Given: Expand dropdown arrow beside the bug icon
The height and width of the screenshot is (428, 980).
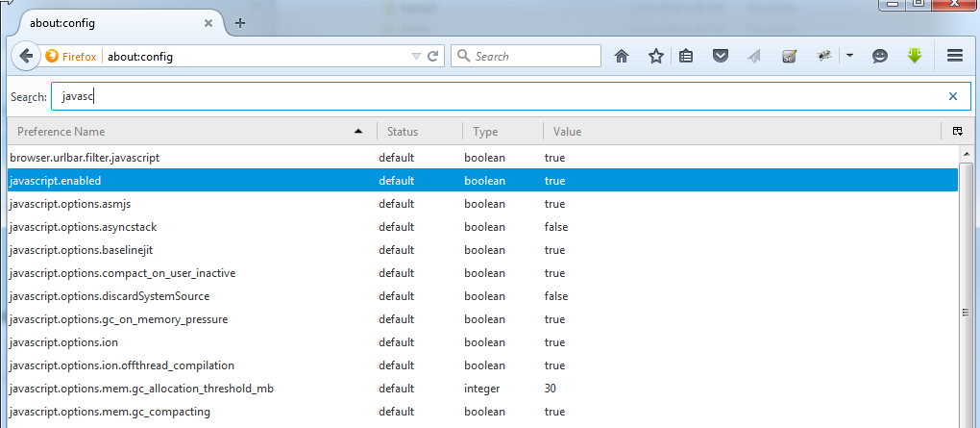Looking at the screenshot, I should pos(850,57).
